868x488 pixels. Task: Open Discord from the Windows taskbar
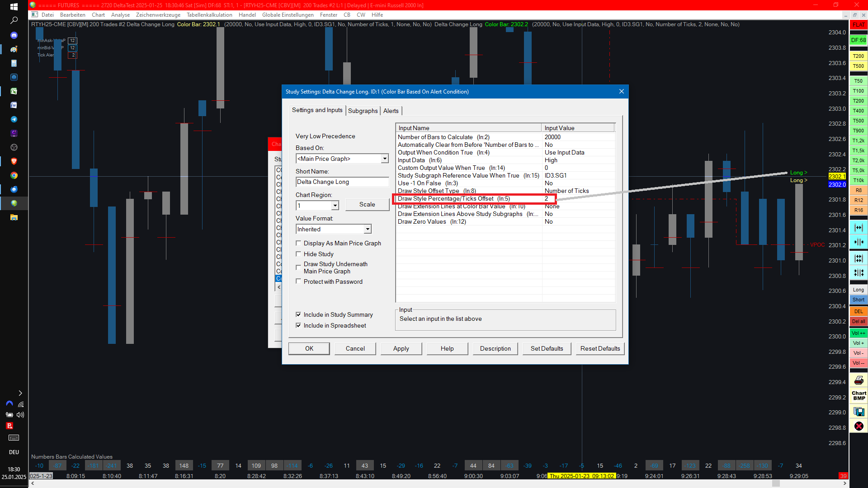click(14, 35)
